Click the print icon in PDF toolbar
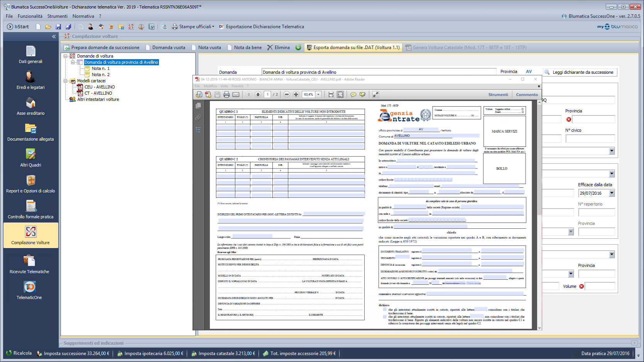 [x=226, y=95]
